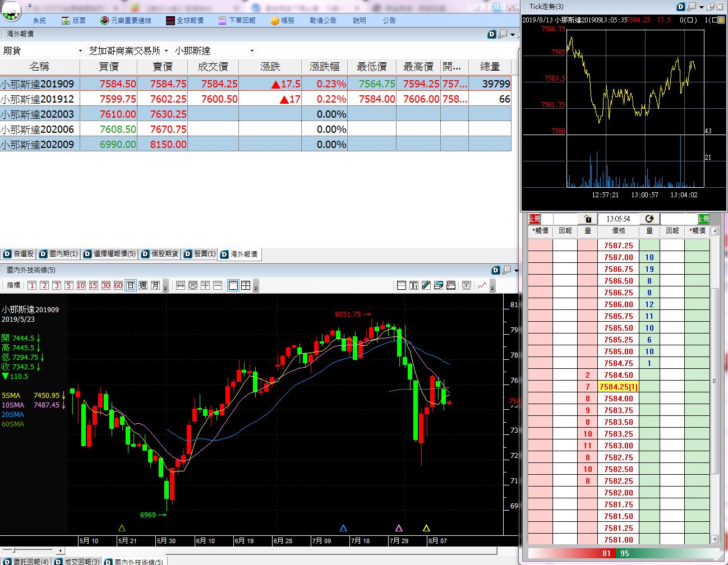
Task: Open 委託回報(4) bottom tab
Action: 26,561
